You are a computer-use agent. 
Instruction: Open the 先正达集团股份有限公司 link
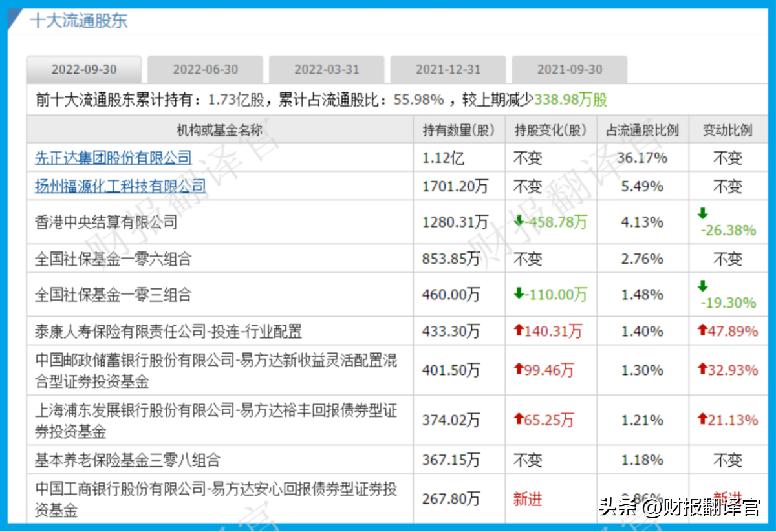click(x=113, y=157)
